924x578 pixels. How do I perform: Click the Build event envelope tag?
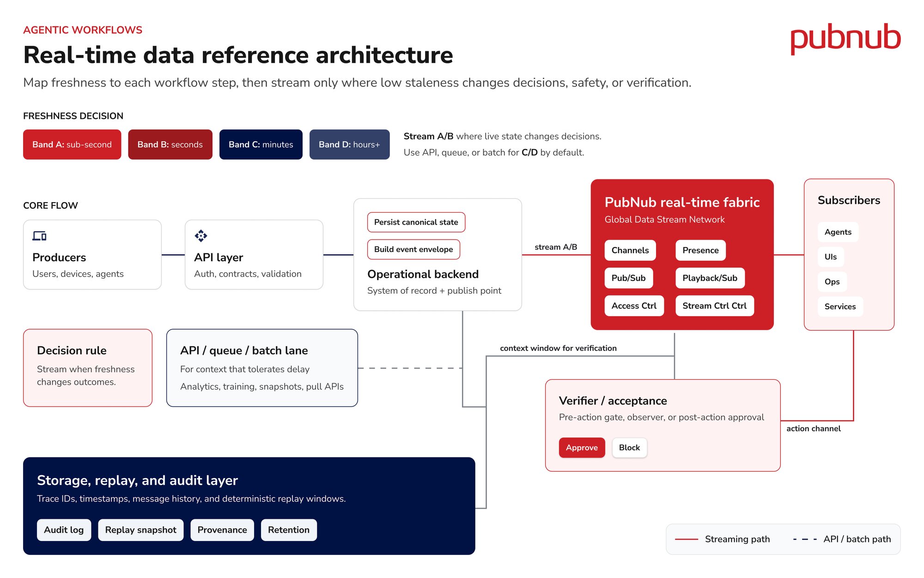point(413,249)
